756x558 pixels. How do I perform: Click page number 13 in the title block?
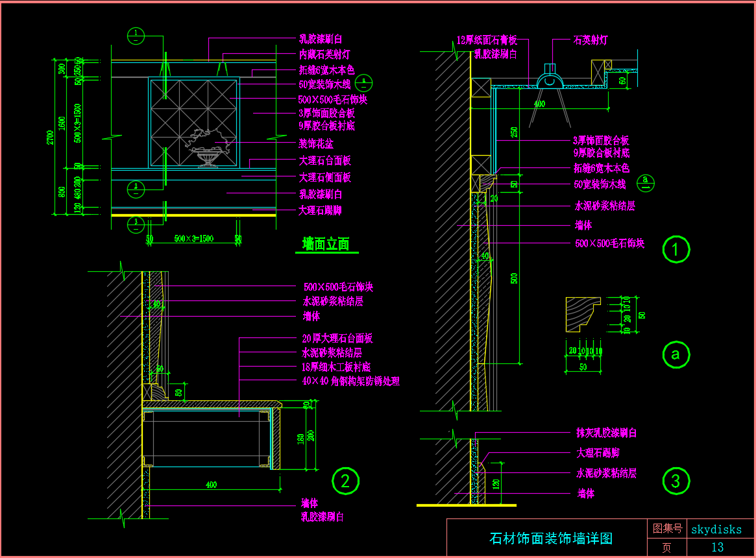pyautogui.click(x=717, y=548)
